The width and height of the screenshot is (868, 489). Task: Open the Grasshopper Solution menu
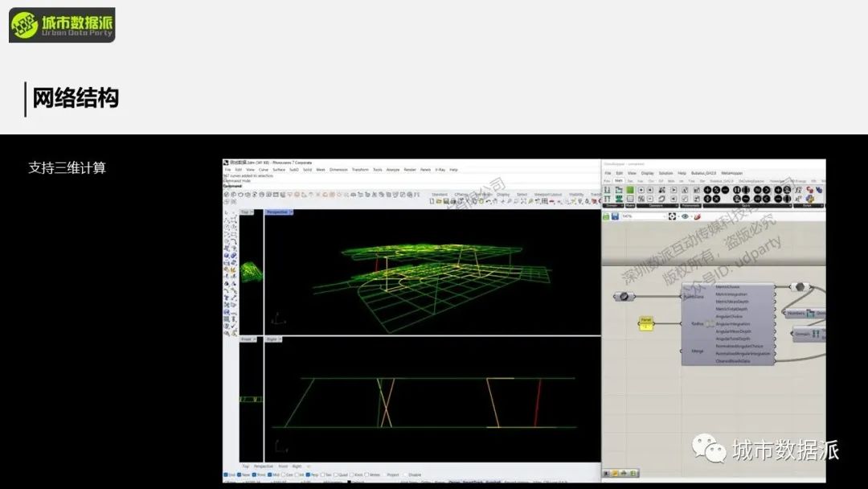666,173
